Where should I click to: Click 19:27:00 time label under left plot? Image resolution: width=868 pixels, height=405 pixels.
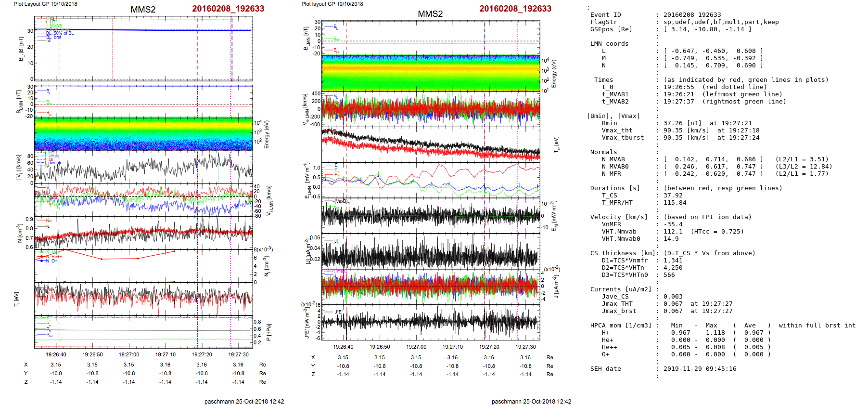[x=129, y=354]
